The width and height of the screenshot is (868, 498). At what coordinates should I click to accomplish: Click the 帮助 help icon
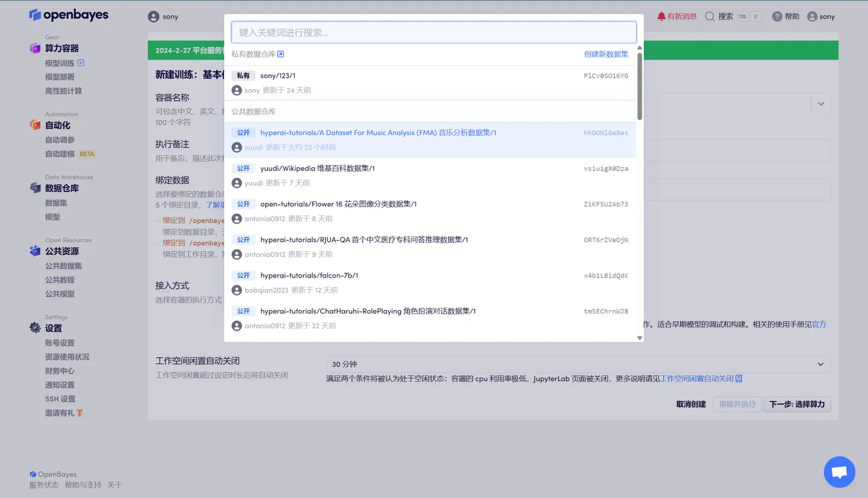pyautogui.click(x=776, y=16)
